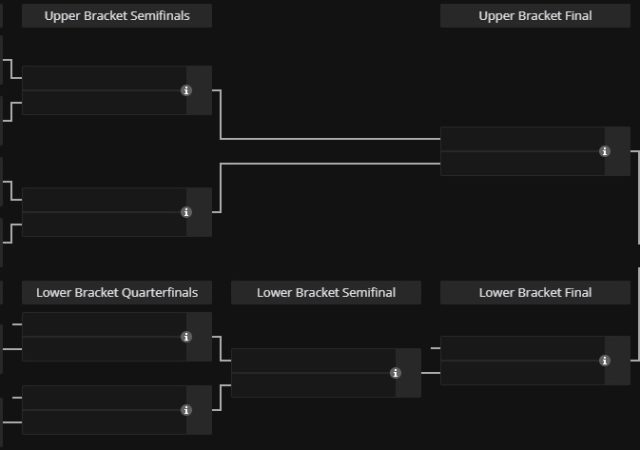640x450 pixels.
Task: Click the Upper Bracket Semifinals header
Action: 116,16
